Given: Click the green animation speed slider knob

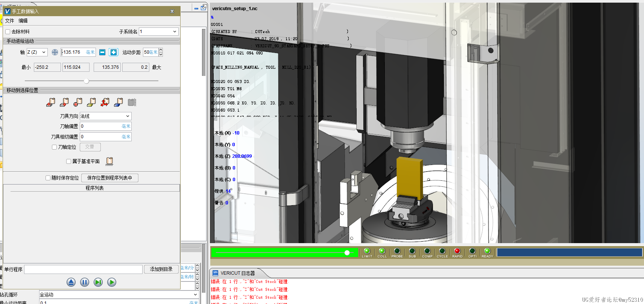Looking at the screenshot, I should tap(347, 253).
